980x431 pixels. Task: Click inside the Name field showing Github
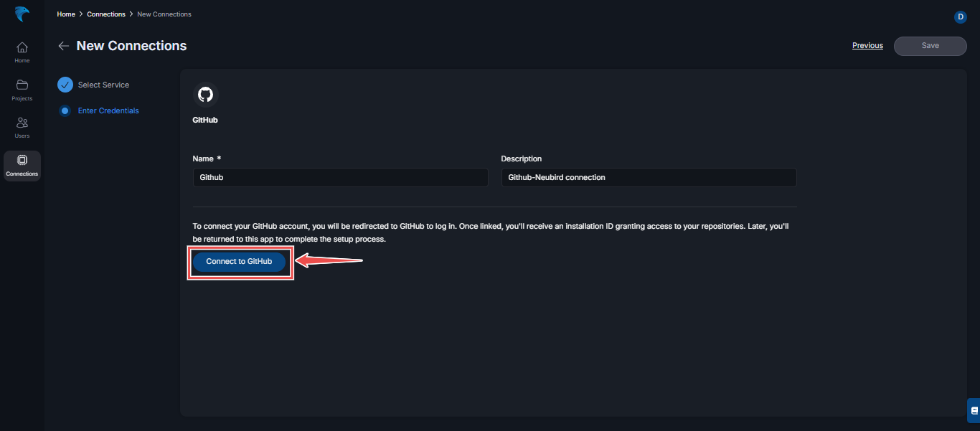pos(340,177)
